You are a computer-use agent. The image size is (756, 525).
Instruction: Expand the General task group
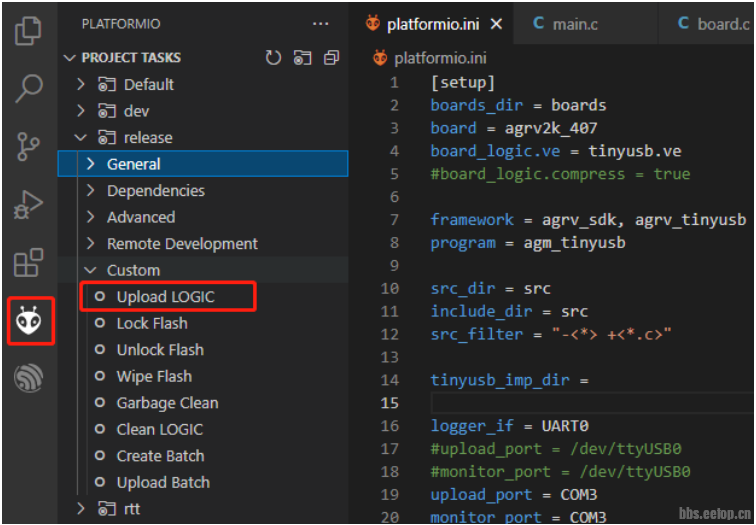click(90, 164)
